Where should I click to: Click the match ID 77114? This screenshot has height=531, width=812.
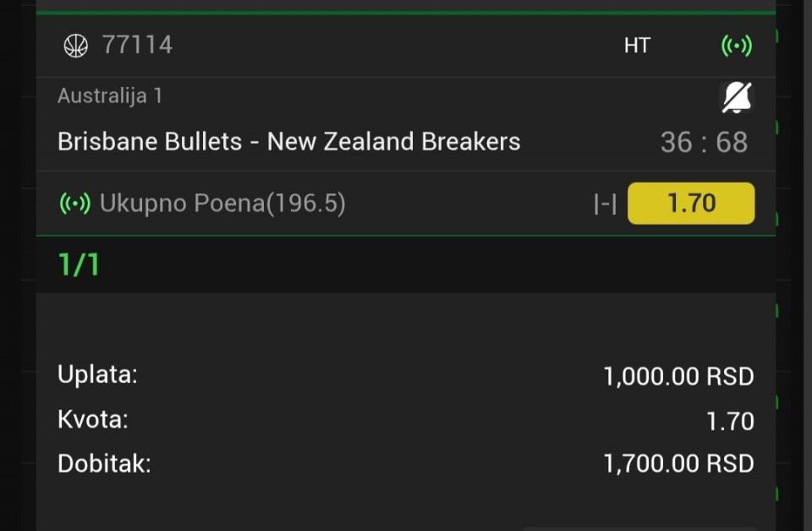click(x=137, y=46)
